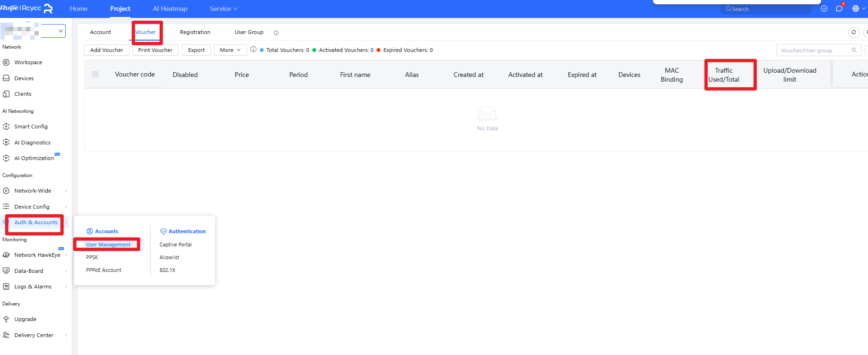Open notifications chat bubble icon

pos(839,8)
